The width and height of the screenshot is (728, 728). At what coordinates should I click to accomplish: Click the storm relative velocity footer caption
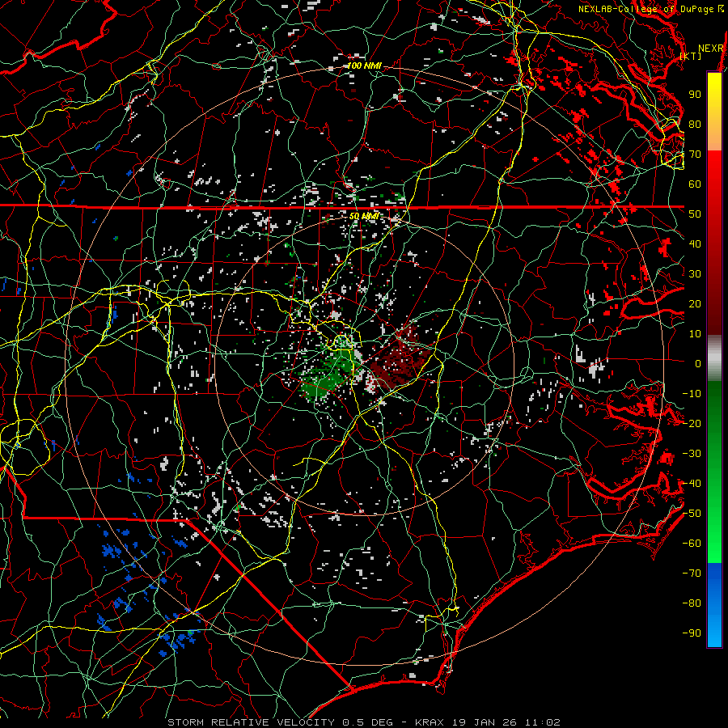(x=364, y=722)
